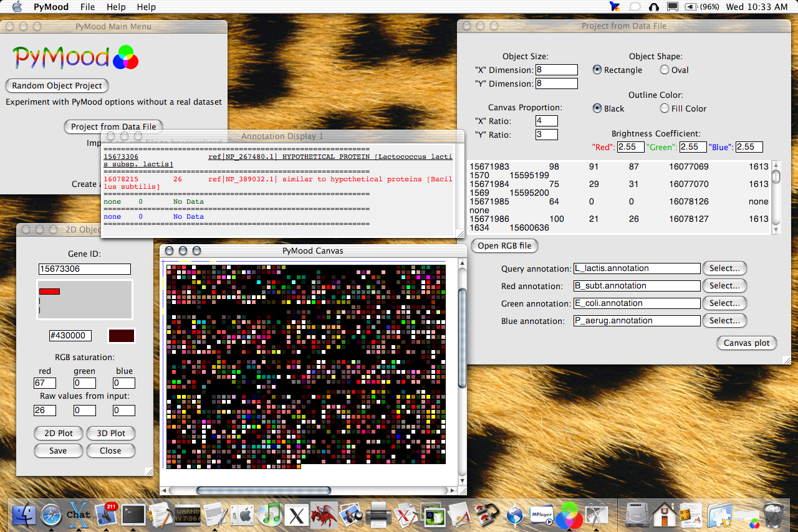The width and height of the screenshot is (798, 532).
Task: Click the Open RGB file button
Action: [x=504, y=245]
